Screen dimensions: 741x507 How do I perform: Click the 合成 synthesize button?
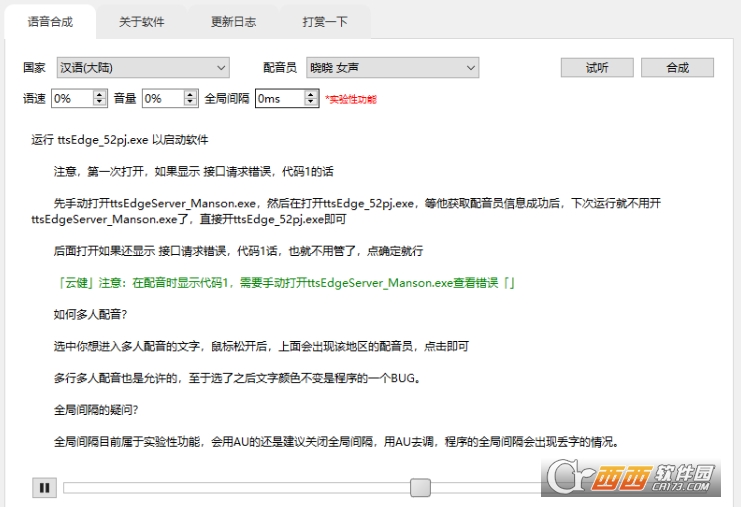(x=678, y=68)
